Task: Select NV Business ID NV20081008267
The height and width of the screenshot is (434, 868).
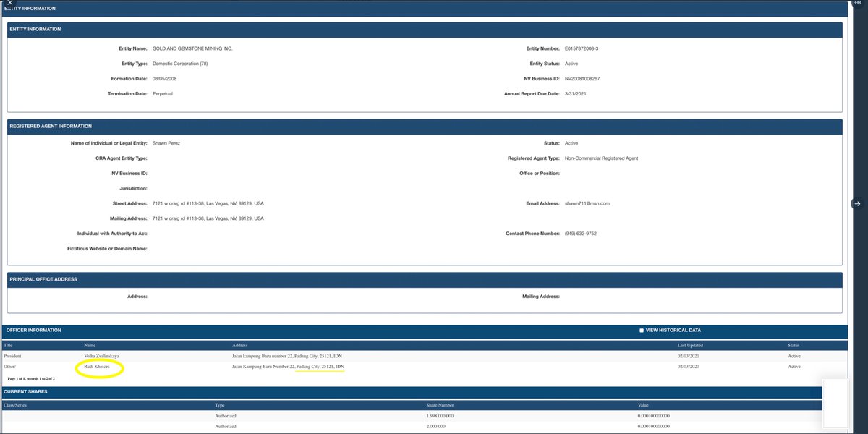Action: [x=582, y=78]
